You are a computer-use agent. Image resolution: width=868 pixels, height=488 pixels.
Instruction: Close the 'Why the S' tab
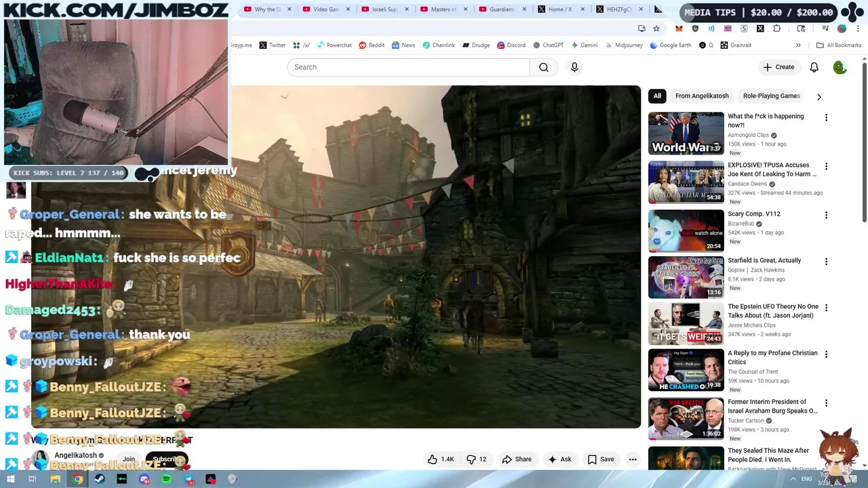pyautogui.click(x=290, y=9)
